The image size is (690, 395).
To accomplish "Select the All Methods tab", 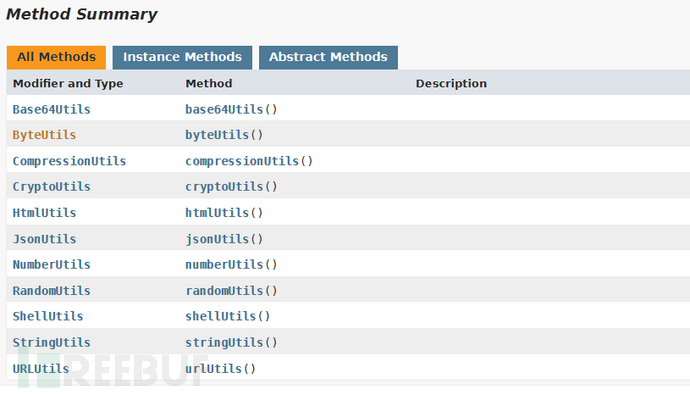I will pos(56,57).
